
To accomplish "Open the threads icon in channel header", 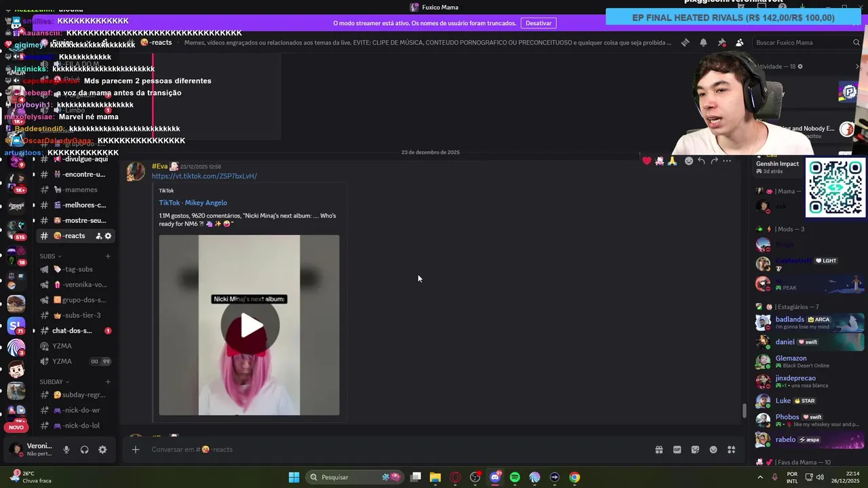I will [686, 43].
